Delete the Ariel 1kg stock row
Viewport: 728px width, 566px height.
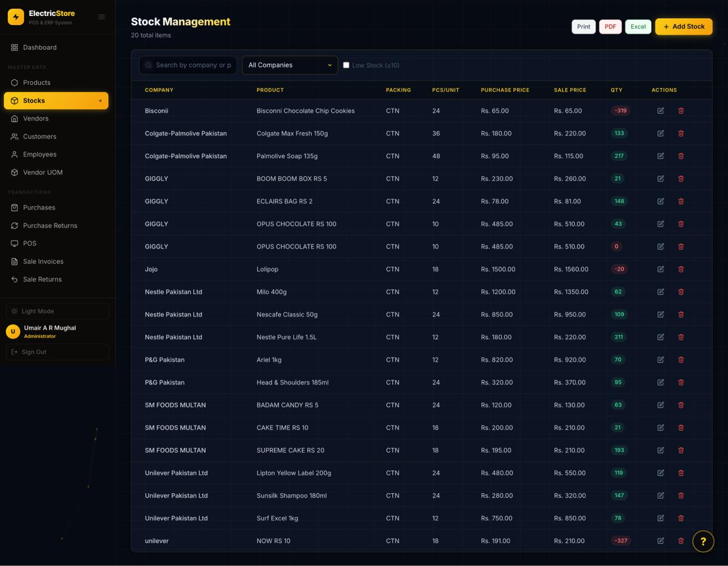[681, 360]
